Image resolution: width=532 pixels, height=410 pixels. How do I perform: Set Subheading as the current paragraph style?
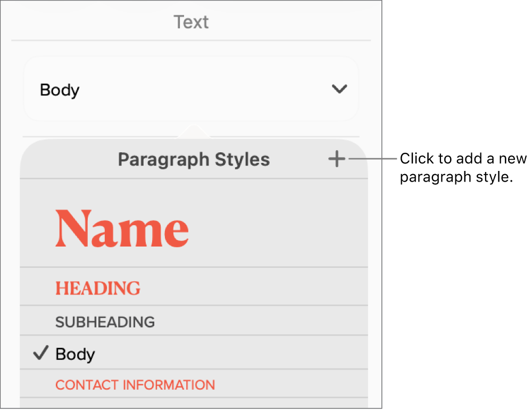coord(104,322)
